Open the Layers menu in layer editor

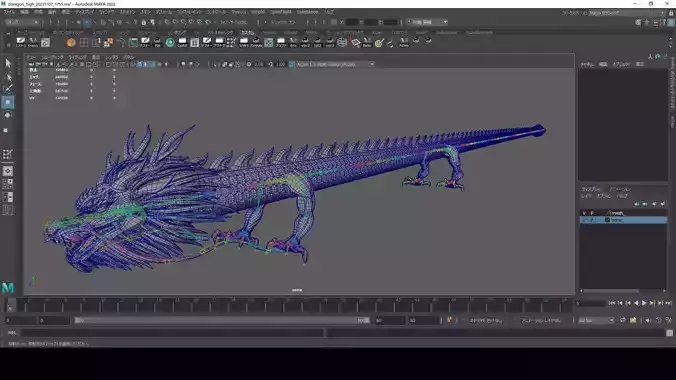click(586, 196)
